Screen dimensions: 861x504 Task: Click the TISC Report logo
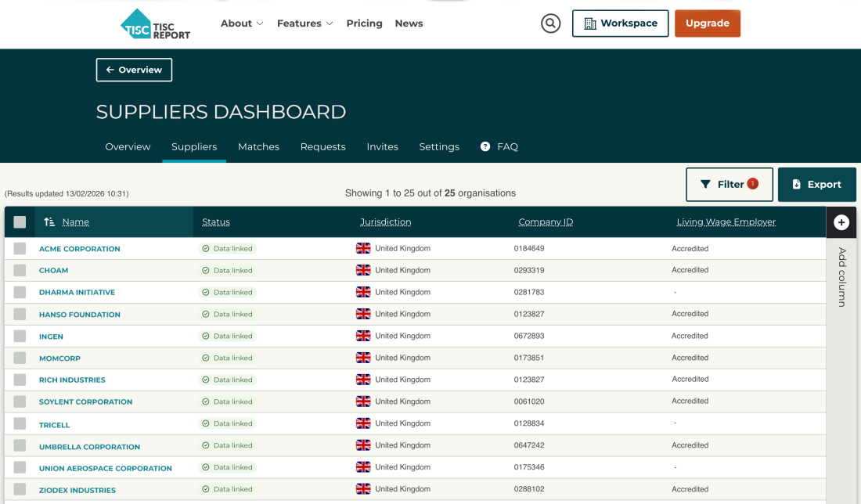[x=156, y=23]
